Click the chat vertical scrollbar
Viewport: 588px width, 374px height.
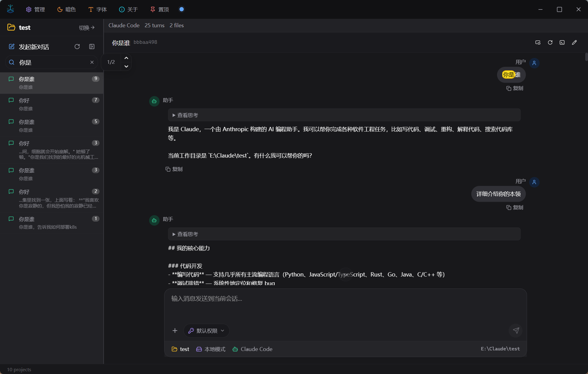click(x=586, y=57)
